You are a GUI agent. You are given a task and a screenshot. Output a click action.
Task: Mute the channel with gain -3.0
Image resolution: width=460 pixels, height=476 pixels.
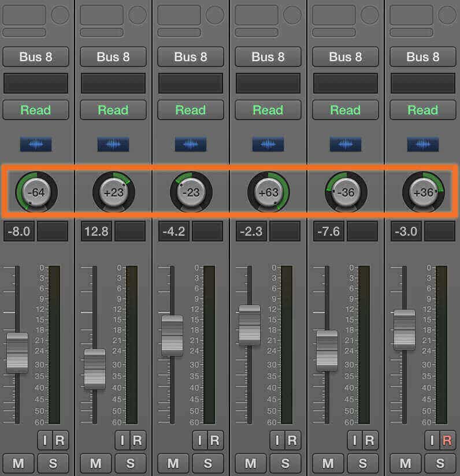(406, 463)
